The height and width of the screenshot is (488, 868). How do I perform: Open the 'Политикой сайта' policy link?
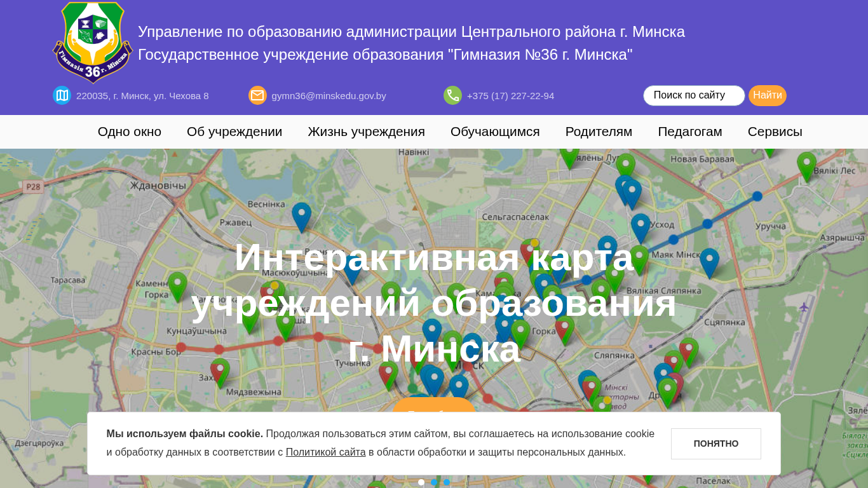coord(325,452)
